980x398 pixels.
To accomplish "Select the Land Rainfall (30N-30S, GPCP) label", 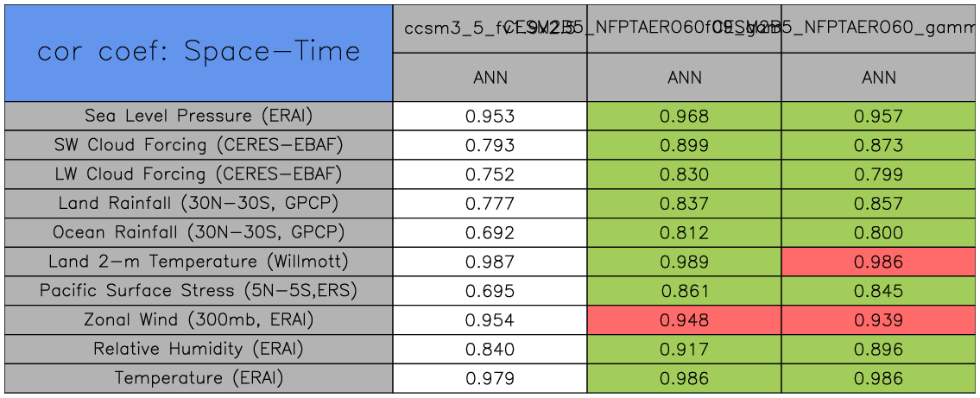I will click(x=199, y=204).
